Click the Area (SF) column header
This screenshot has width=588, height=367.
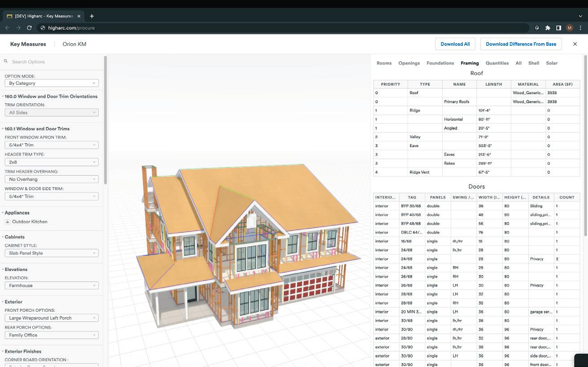pos(563,84)
